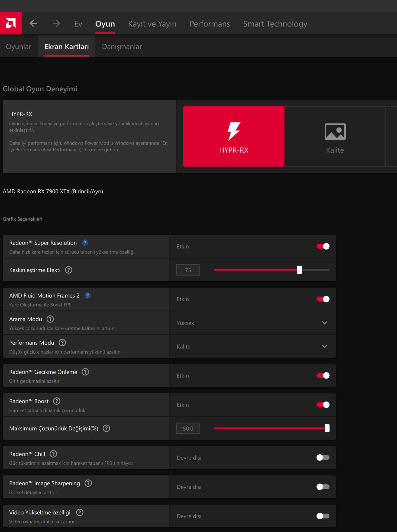
Task: Open AMD Fluid Motion Frames 2 help icon
Action: tap(88, 296)
